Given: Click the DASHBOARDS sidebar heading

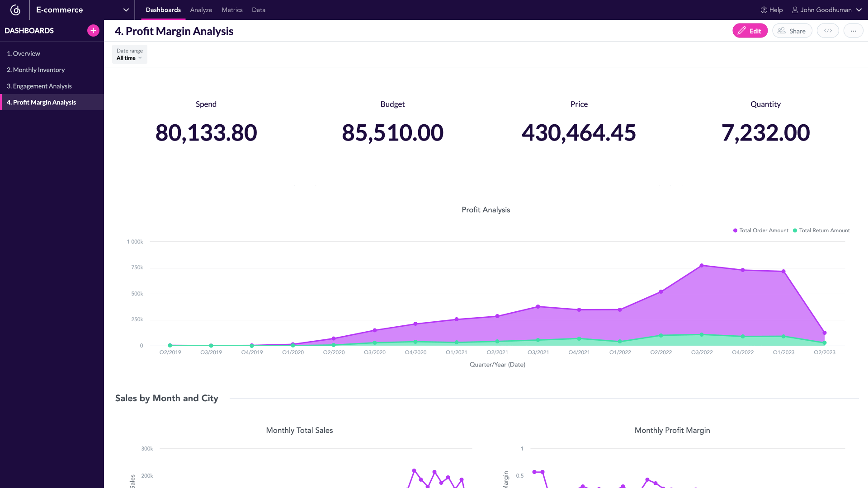Looking at the screenshot, I should click(29, 31).
